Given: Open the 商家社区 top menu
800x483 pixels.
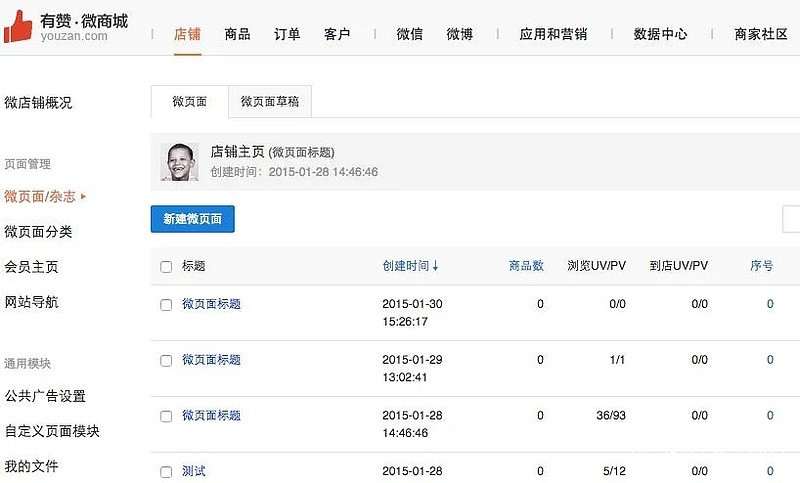Looking at the screenshot, I should [761, 34].
